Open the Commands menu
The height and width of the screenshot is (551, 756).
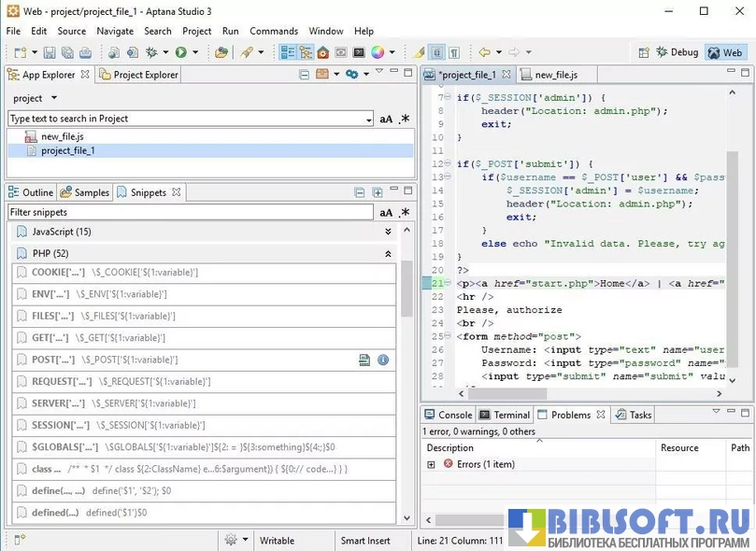(274, 31)
